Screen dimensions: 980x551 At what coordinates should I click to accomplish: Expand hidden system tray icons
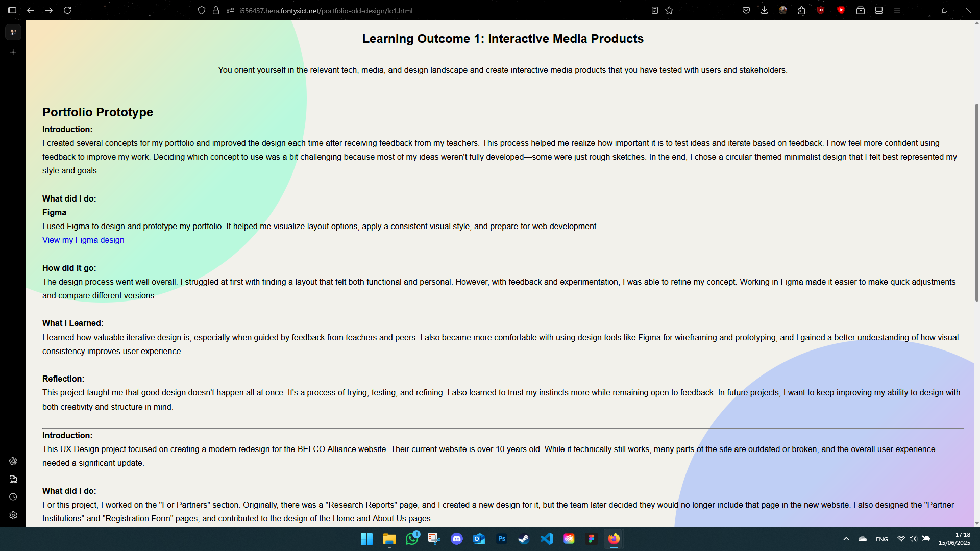(x=846, y=538)
